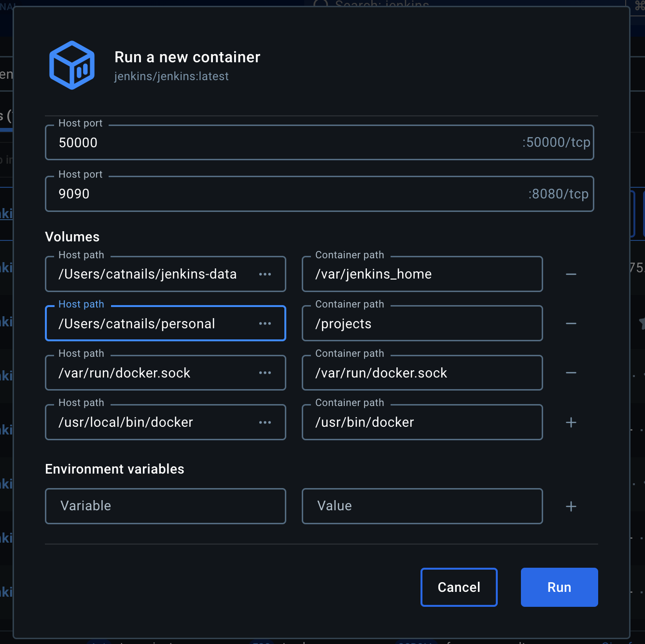This screenshot has width=645, height=644.
Task: Edit the 50000 host port field
Action: [319, 142]
